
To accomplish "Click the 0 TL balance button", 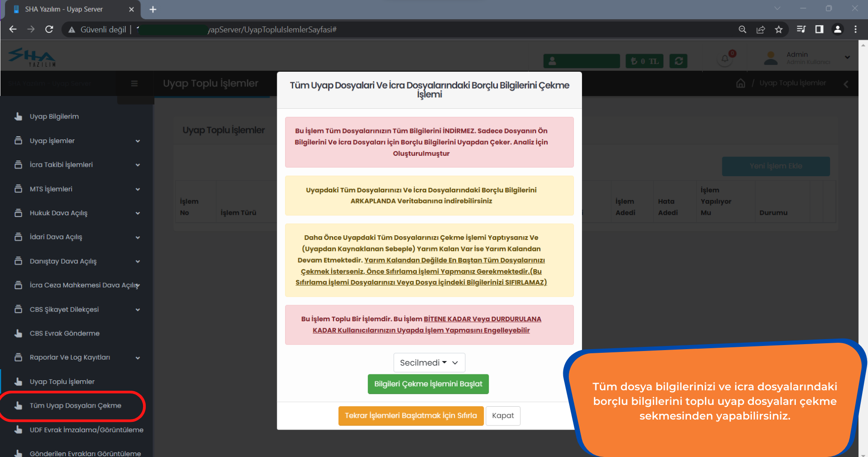I will pyautogui.click(x=644, y=61).
